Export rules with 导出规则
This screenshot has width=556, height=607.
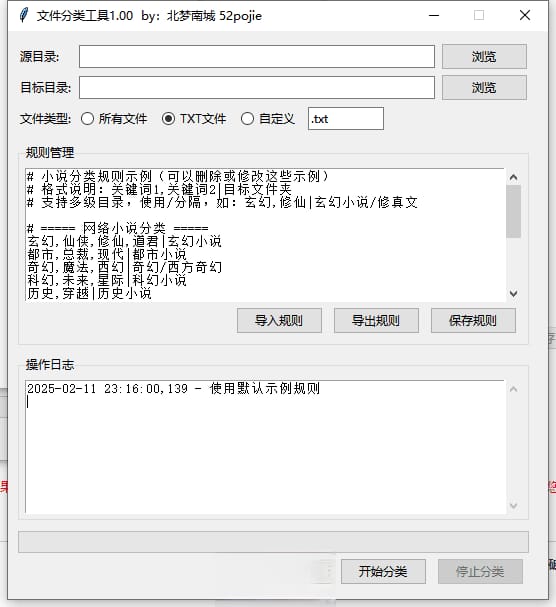pos(376,321)
